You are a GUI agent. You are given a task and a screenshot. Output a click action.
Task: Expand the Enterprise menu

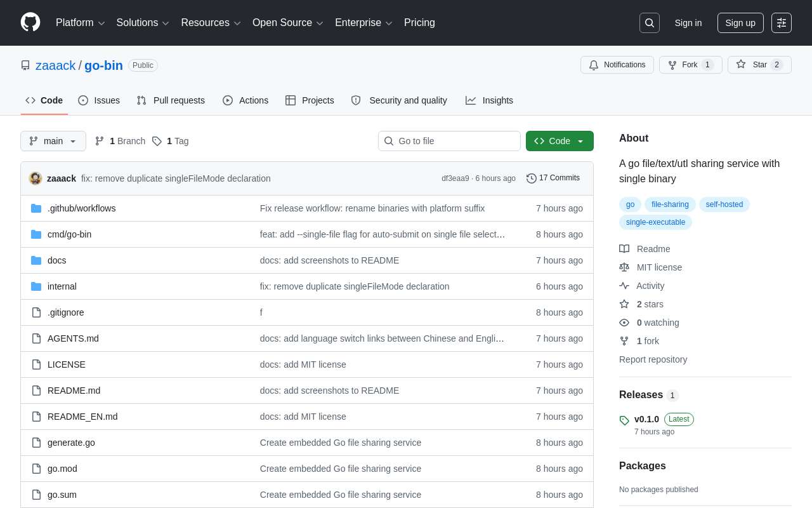pos(364,23)
